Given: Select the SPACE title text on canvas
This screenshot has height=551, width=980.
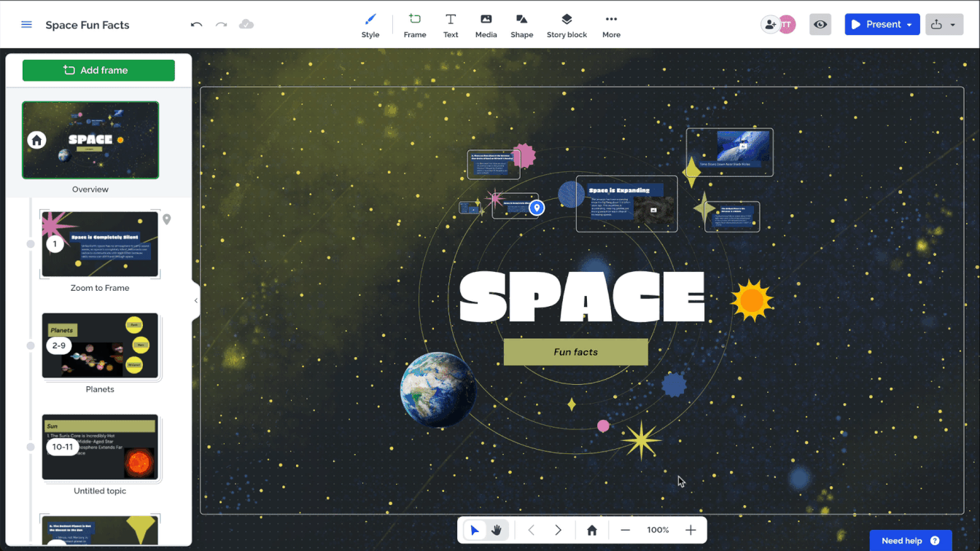Looking at the screenshot, I should pyautogui.click(x=583, y=297).
